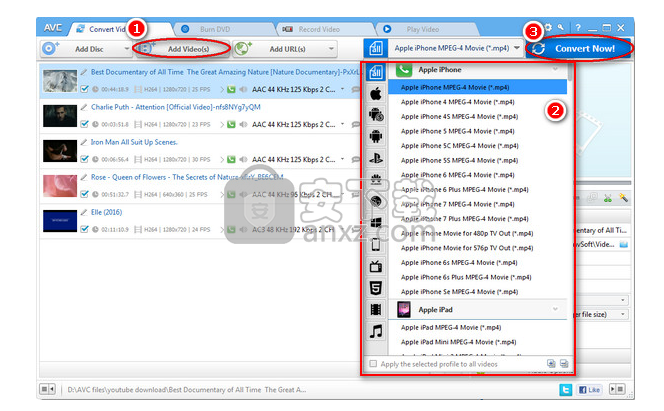The height and width of the screenshot is (411, 664).
Task: Click the Add Video(s) button
Action: pos(182,49)
